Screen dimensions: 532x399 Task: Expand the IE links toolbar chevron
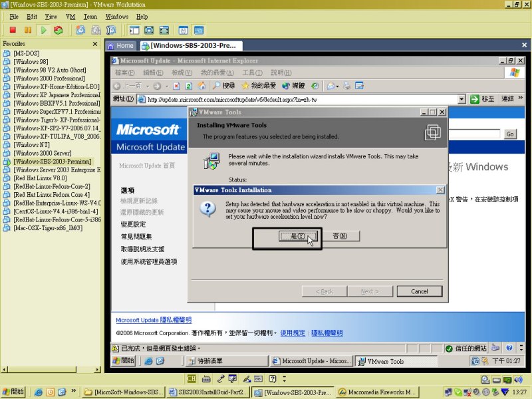(x=521, y=98)
